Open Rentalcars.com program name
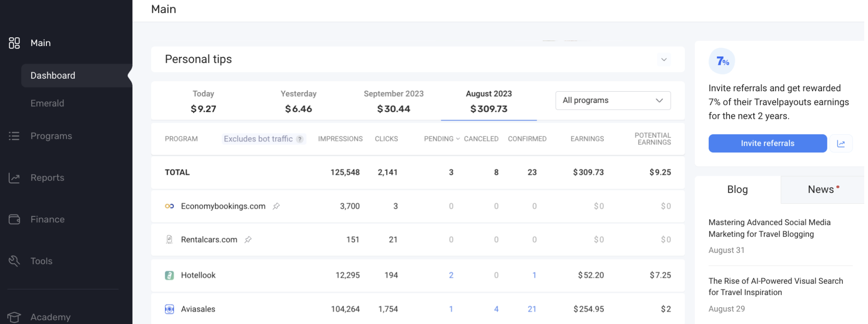Image resolution: width=868 pixels, height=324 pixels. (x=209, y=239)
